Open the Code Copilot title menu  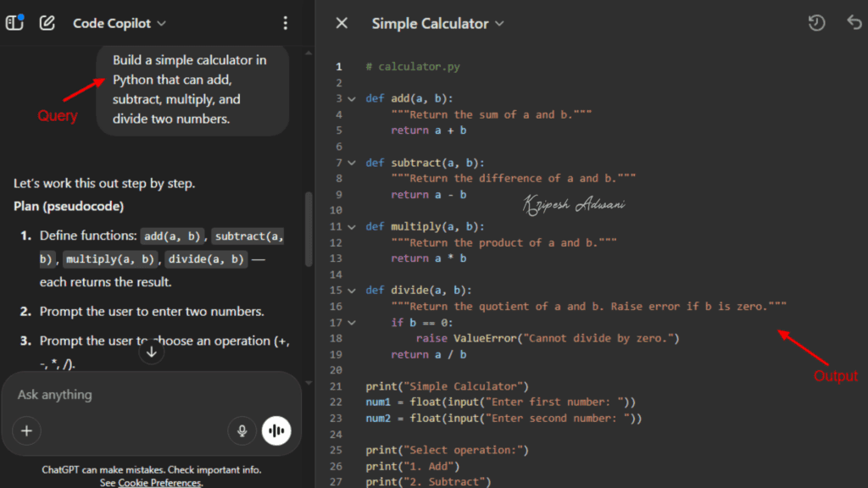pos(119,23)
